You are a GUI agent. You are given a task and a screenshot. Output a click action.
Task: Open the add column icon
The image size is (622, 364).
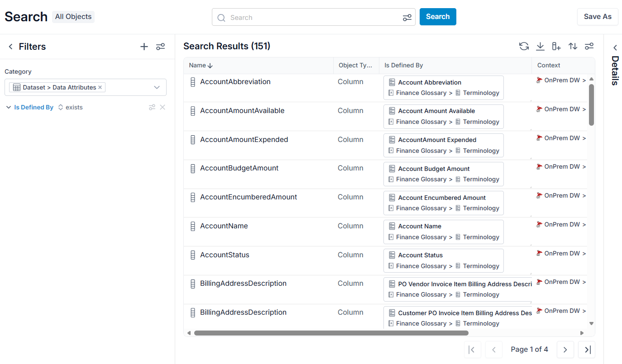tap(556, 46)
